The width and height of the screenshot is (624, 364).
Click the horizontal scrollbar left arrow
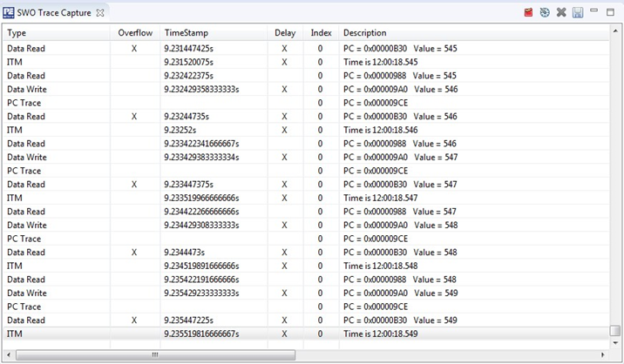pyautogui.click(x=9, y=354)
